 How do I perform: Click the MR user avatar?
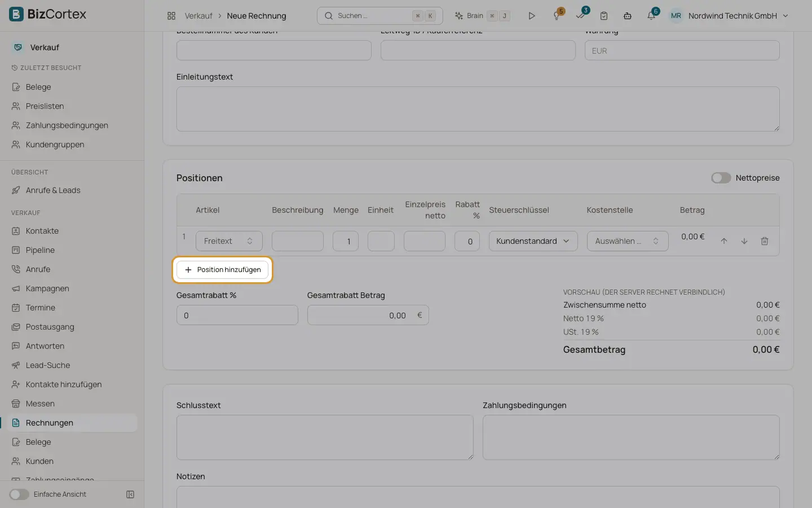[676, 16]
